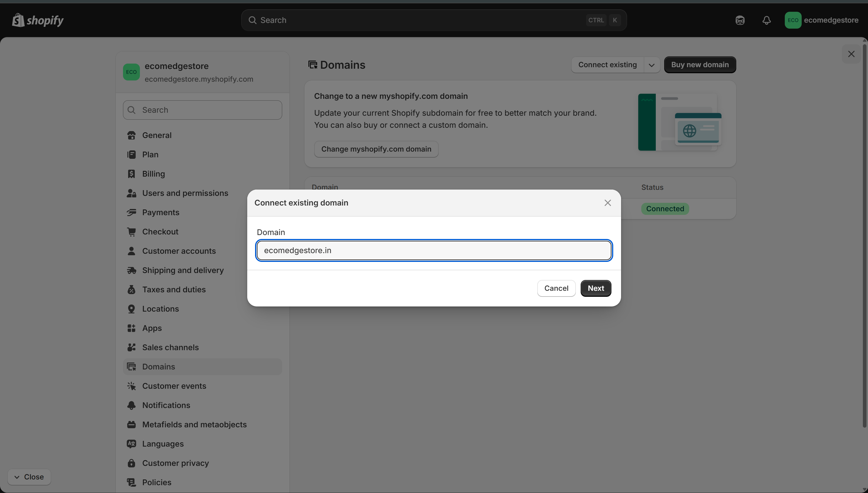Image resolution: width=868 pixels, height=493 pixels.
Task: Select the Payments settings icon
Action: tap(132, 212)
